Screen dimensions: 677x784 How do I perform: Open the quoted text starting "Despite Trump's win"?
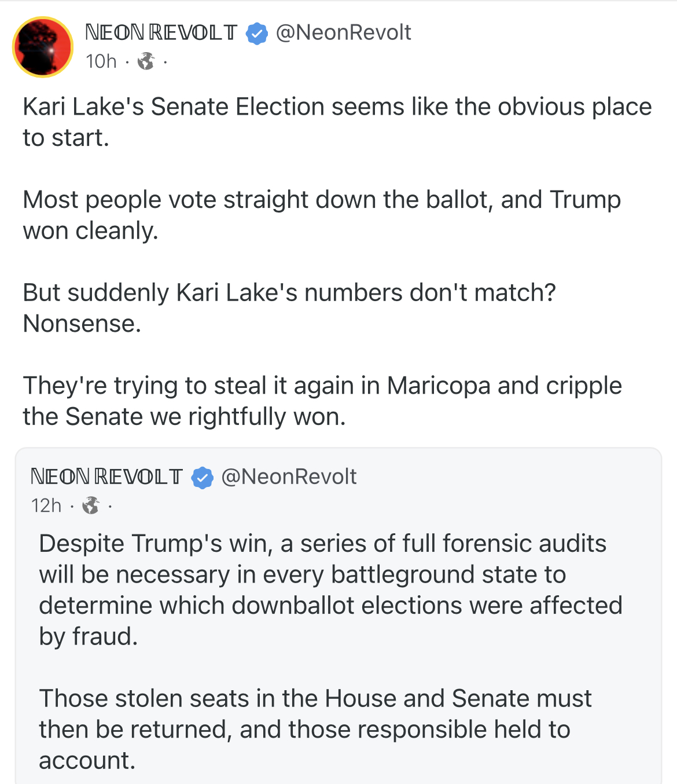(330, 589)
